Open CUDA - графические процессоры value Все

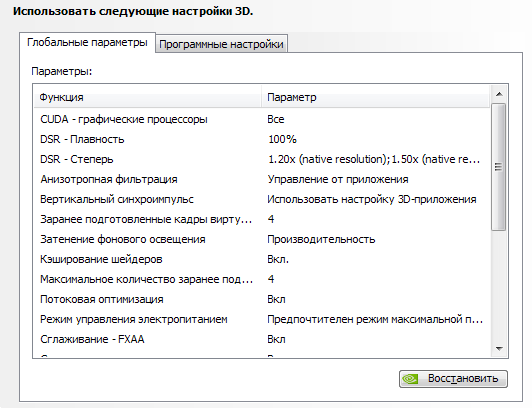coord(276,119)
